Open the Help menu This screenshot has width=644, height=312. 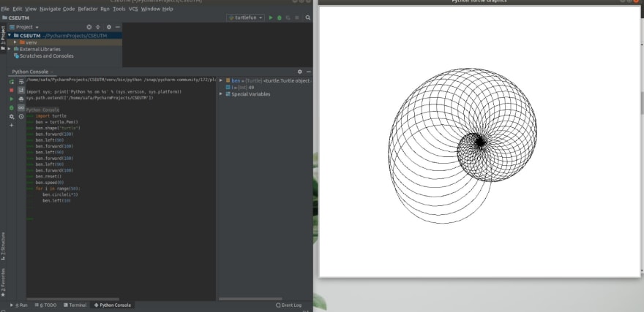tap(168, 9)
